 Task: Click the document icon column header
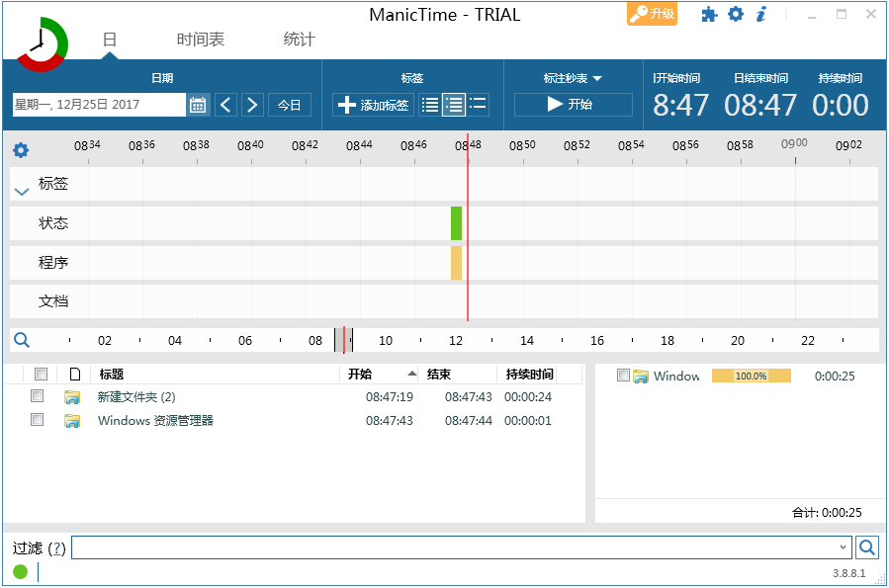click(75, 374)
